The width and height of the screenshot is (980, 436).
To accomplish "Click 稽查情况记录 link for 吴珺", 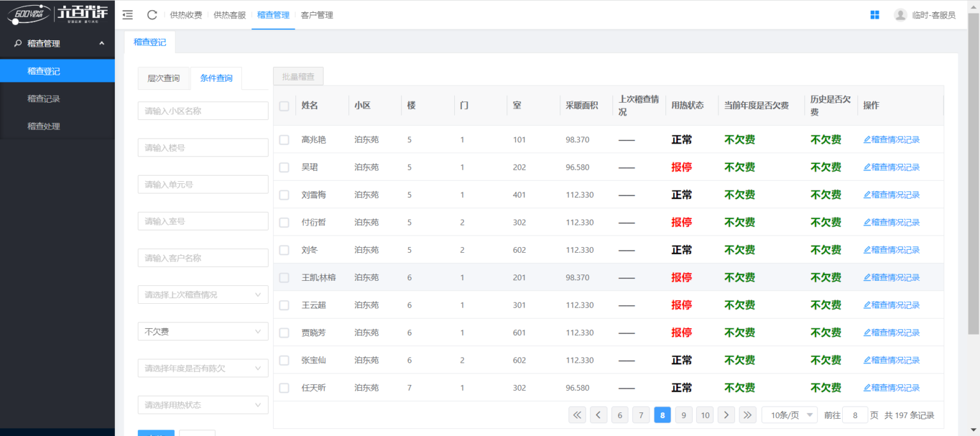I will (891, 167).
